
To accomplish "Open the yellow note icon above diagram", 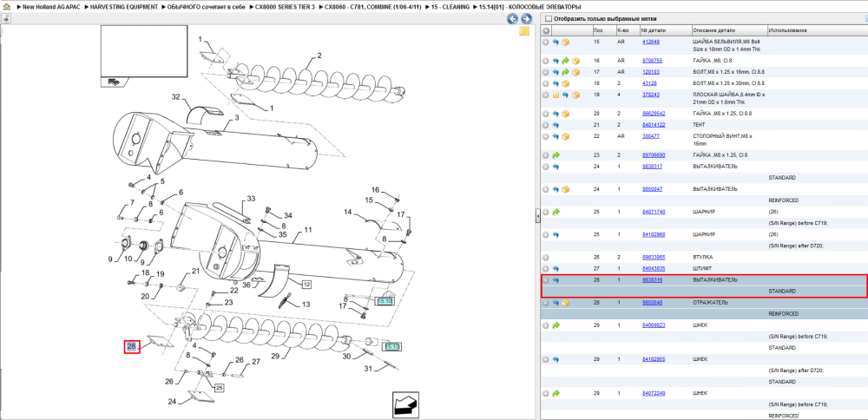I will [524, 31].
